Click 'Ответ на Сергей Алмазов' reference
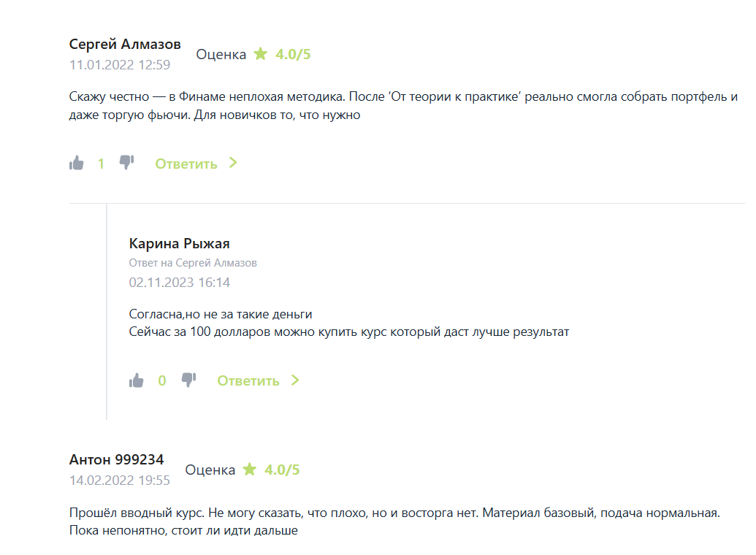The height and width of the screenshot is (555, 756). click(x=193, y=263)
